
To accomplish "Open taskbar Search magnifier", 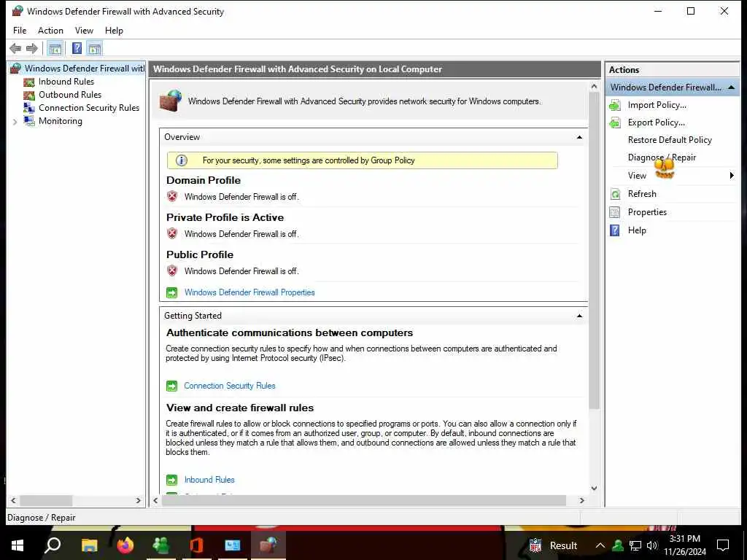I will 53,545.
